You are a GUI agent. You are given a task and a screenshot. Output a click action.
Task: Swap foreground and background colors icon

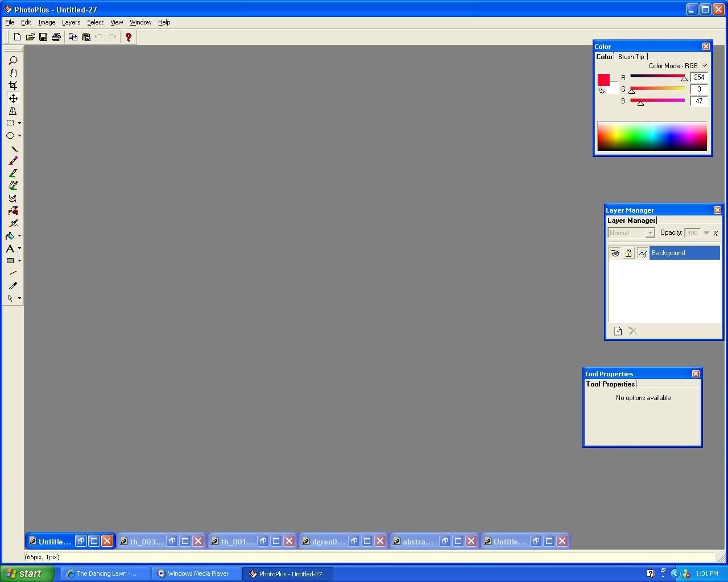pyautogui.click(x=601, y=90)
